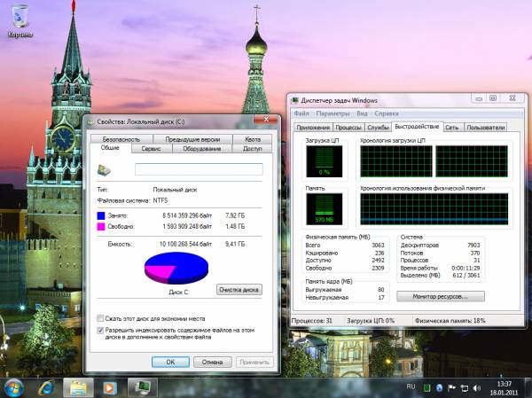Click OK in disk properties
Screen dimensions: 532x398
pos(170,362)
